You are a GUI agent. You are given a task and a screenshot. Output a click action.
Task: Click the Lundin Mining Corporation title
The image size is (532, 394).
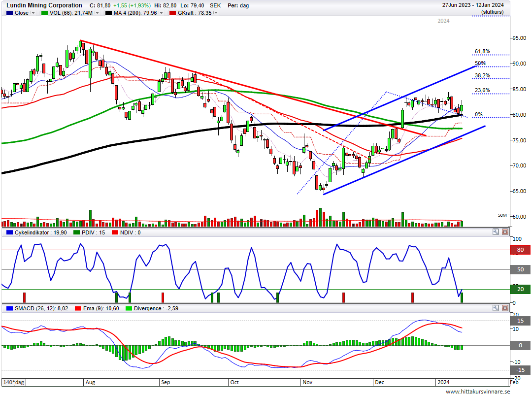pyautogui.click(x=44, y=5)
